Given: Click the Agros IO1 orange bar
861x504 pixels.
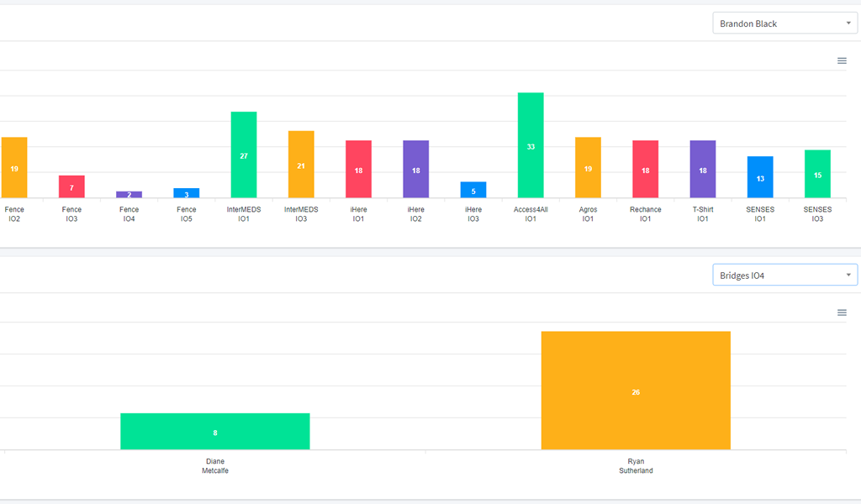Looking at the screenshot, I should [588, 168].
